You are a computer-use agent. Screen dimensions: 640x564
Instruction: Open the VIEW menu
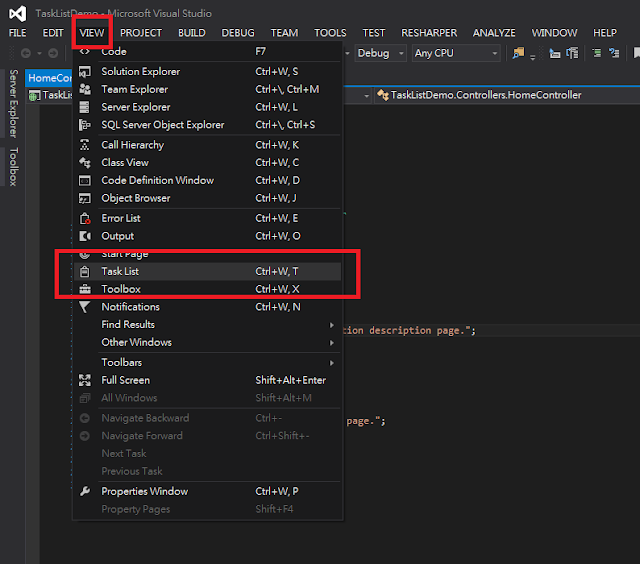pyautogui.click(x=92, y=33)
